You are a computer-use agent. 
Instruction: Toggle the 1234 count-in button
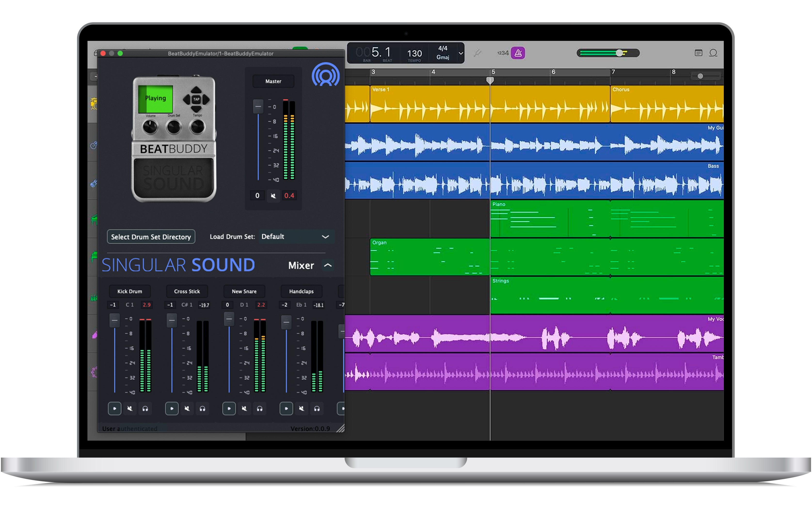pyautogui.click(x=502, y=53)
